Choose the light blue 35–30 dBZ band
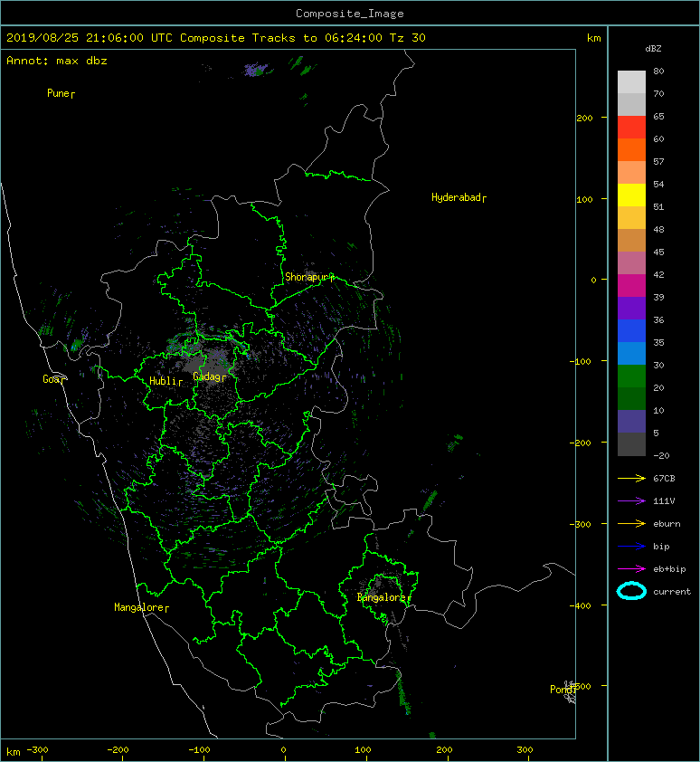Screen dimensions: 700x762 point(631,353)
